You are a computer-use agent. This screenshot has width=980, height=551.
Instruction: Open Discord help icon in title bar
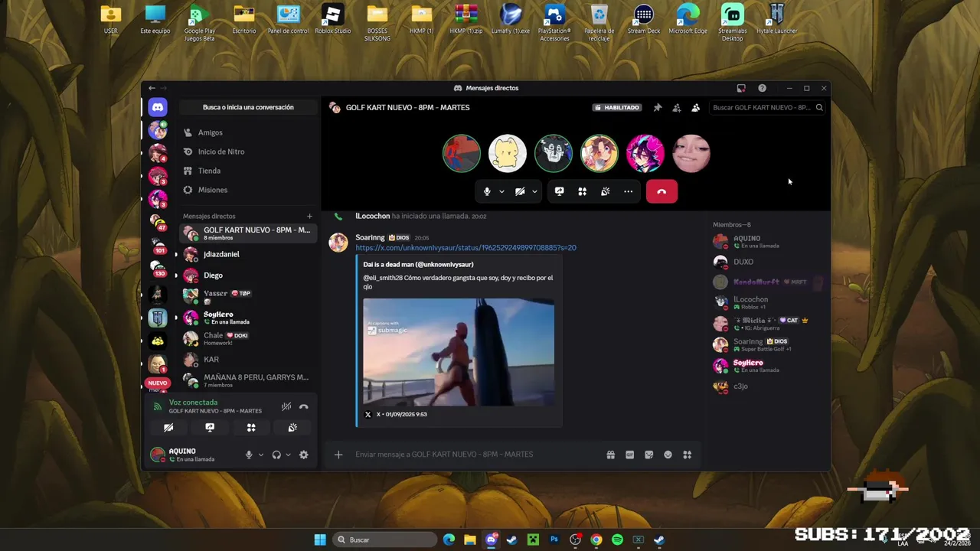[762, 88]
